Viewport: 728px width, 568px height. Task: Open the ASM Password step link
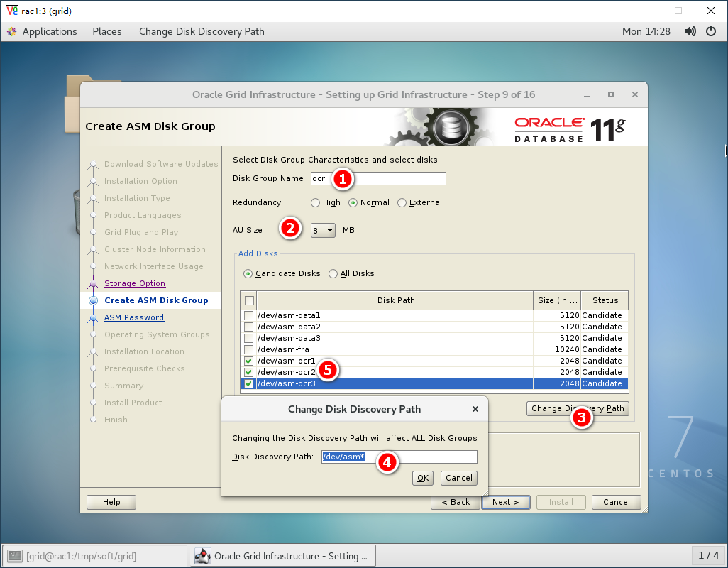(x=133, y=317)
